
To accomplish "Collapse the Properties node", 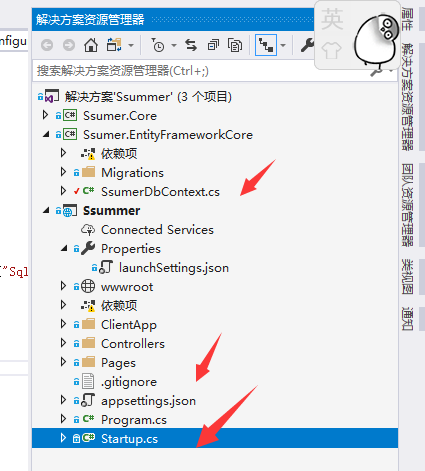I will click(x=64, y=249).
